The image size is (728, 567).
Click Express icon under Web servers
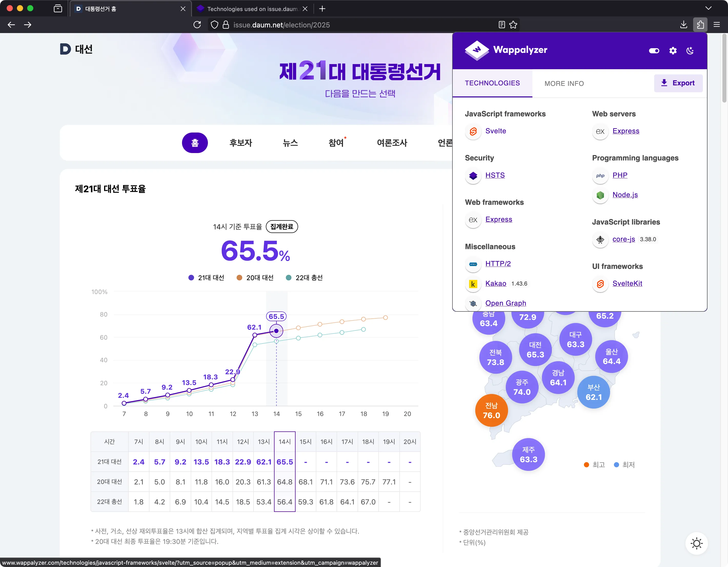click(x=600, y=132)
